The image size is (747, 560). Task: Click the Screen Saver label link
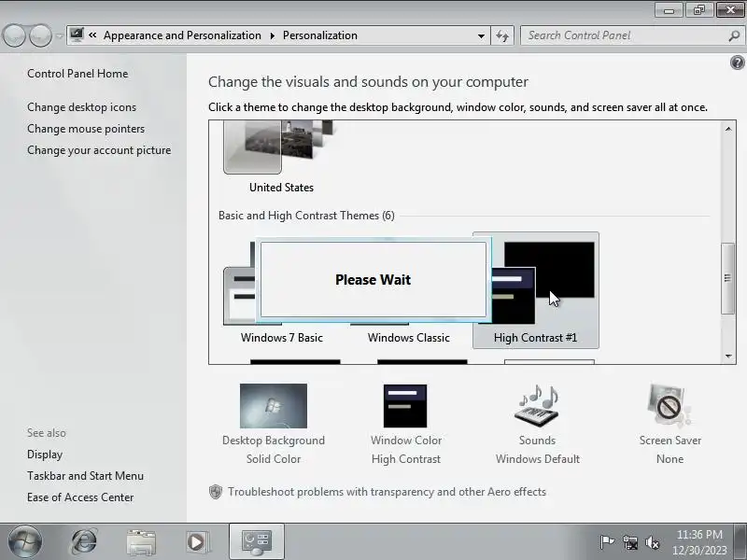coord(670,441)
